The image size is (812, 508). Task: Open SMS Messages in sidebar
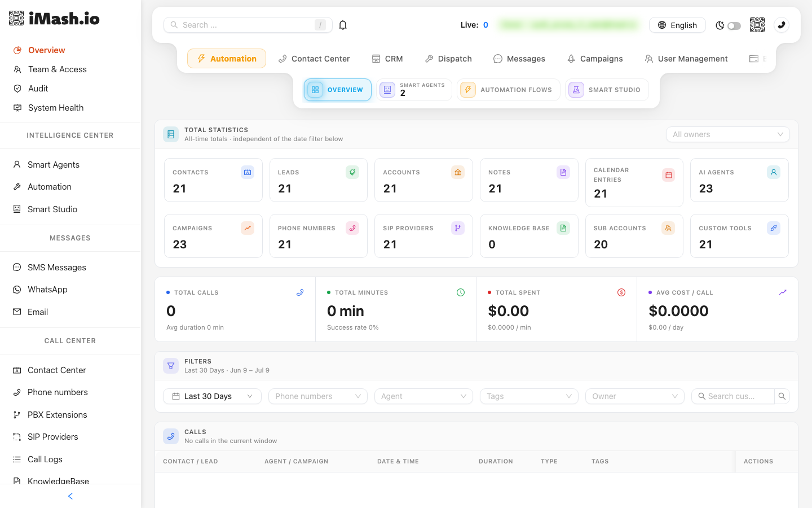point(57,267)
